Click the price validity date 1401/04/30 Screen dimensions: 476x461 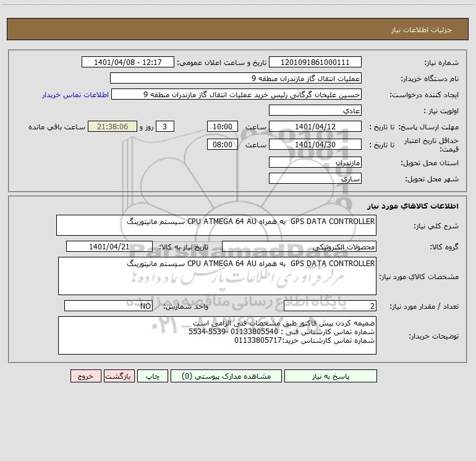point(315,144)
